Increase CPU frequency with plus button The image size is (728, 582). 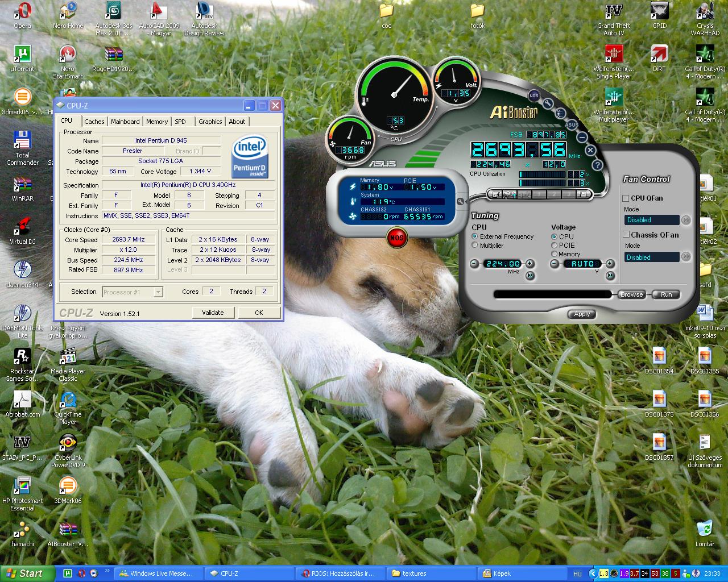530,264
